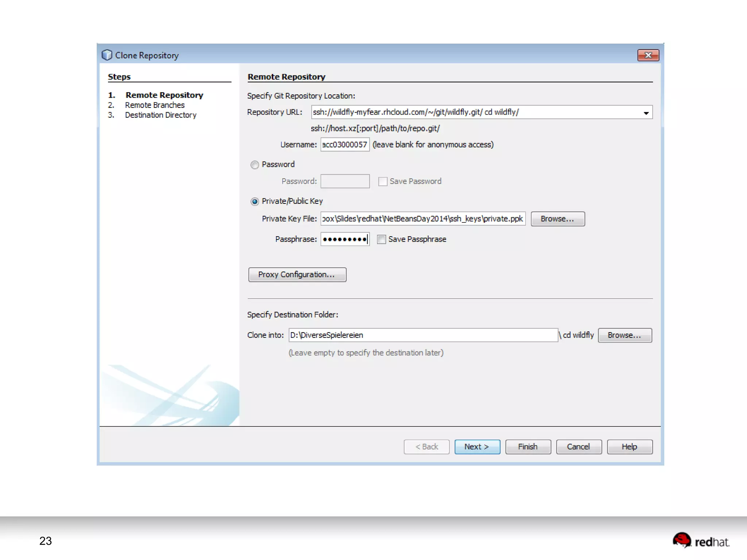This screenshot has width=747, height=560.
Task: Close the Clone Repository dialog
Action: coord(648,55)
